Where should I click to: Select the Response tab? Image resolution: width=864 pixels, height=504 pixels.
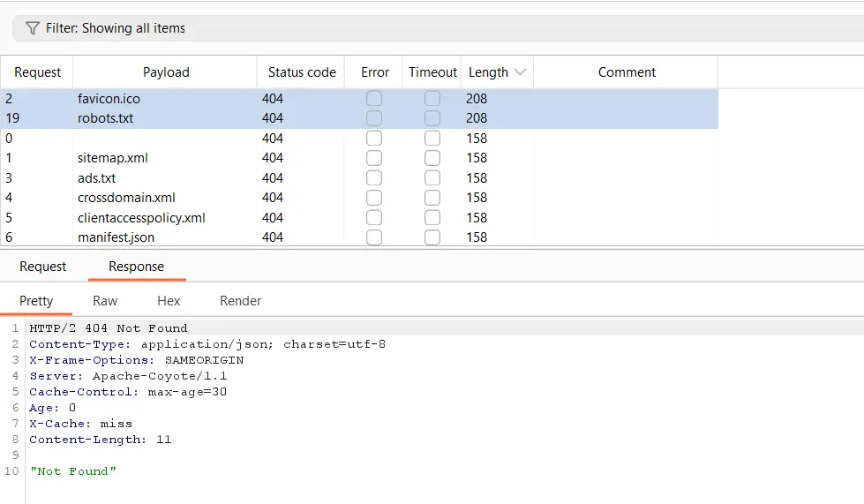pyautogui.click(x=136, y=267)
